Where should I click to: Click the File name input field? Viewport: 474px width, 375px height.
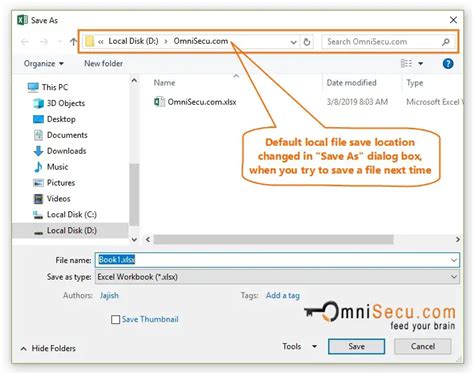pyautogui.click(x=277, y=260)
